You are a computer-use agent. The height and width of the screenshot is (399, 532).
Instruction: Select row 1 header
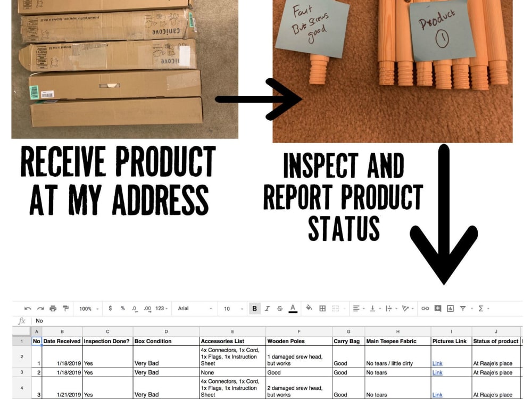tap(22, 341)
